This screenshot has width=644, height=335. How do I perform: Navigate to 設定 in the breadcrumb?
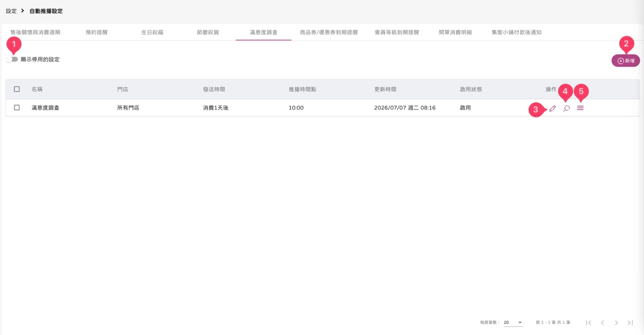click(x=11, y=11)
